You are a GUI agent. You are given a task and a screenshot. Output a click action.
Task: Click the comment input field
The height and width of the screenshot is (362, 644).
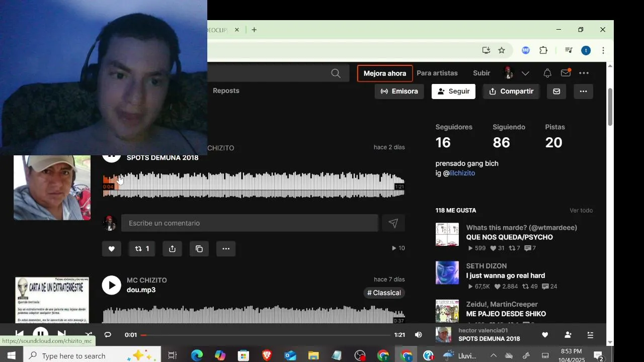click(x=250, y=223)
